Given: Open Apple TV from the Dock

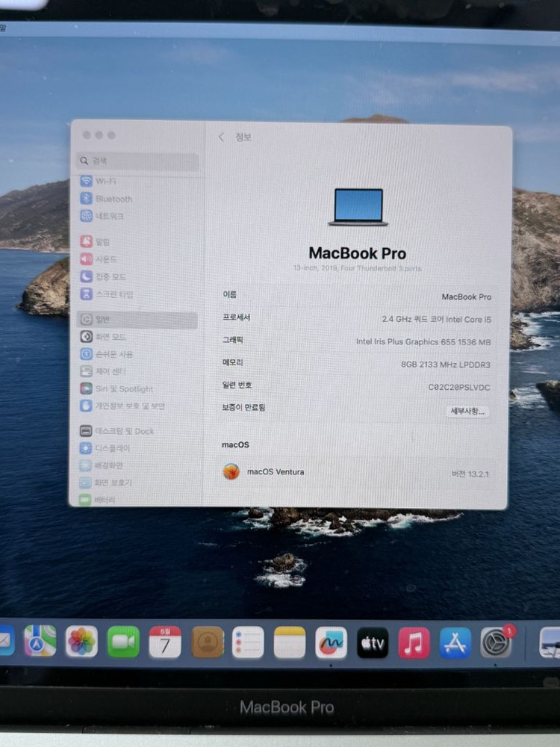Looking at the screenshot, I should (x=373, y=643).
